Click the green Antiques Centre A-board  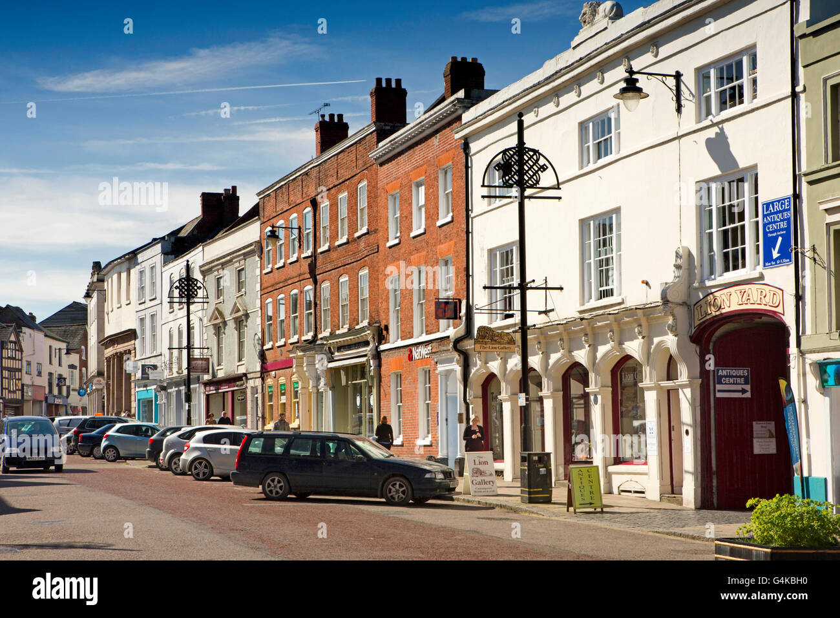click(585, 488)
